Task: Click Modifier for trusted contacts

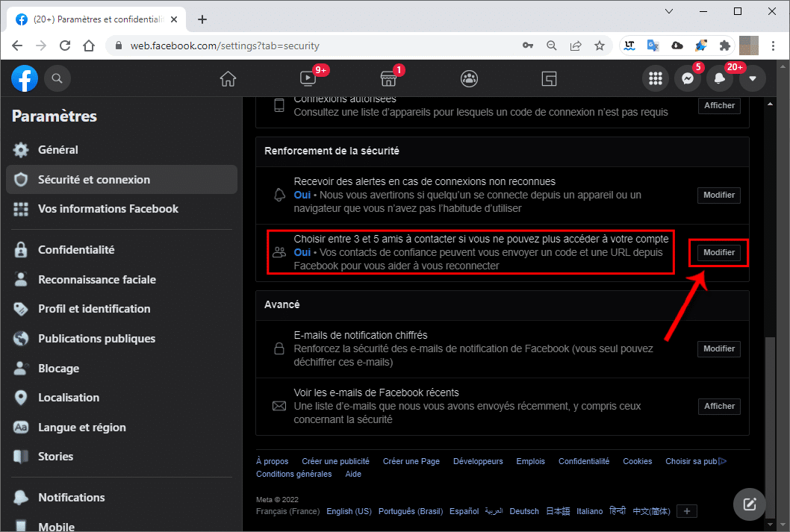Action: tap(719, 253)
